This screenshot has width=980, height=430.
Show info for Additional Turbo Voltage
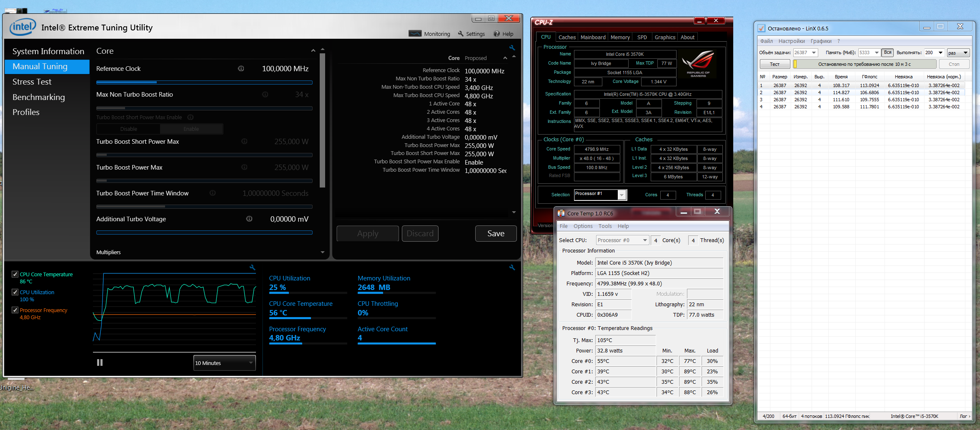click(x=249, y=219)
